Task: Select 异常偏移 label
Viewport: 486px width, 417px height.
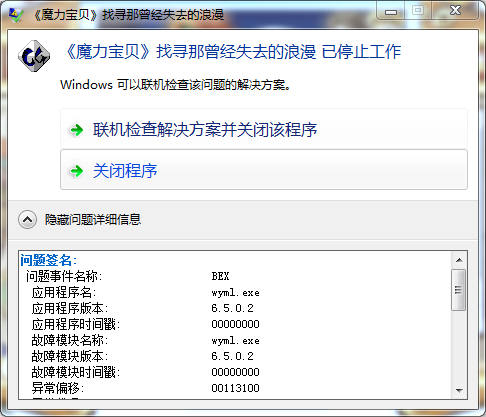Action: (58, 388)
